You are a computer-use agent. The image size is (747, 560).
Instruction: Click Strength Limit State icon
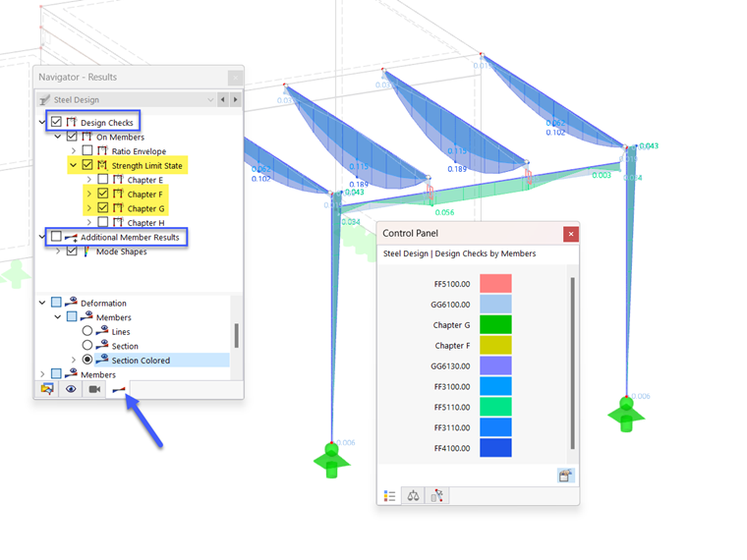pyautogui.click(x=102, y=165)
